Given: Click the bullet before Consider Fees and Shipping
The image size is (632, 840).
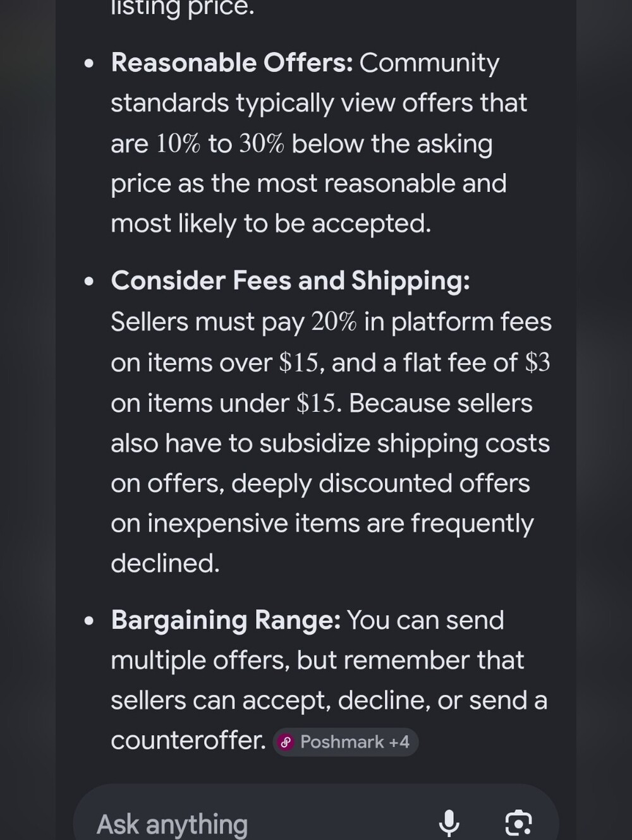Looking at the screenshot, I should point(89,282).
